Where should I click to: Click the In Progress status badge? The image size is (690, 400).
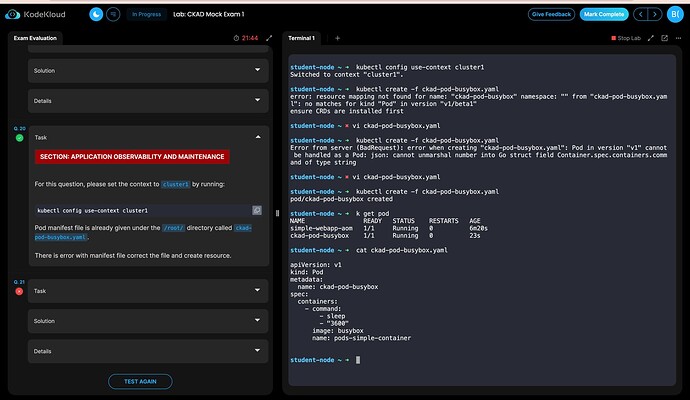point(147,15)
